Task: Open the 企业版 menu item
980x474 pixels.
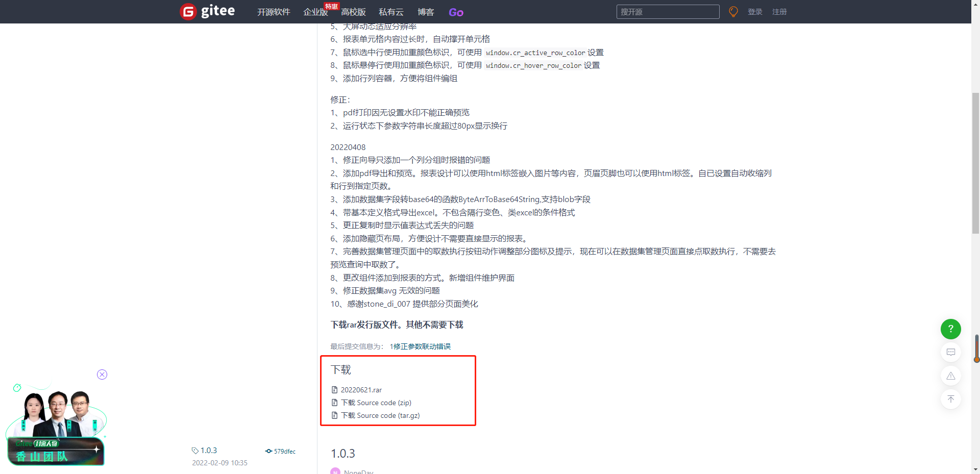Action: point(315,12)
